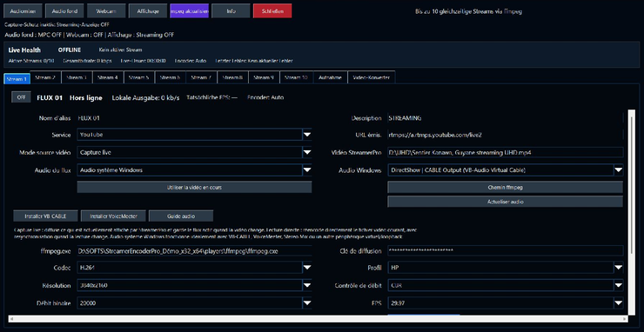Click the Chemin ffmpeg button
This screenshot has width=644, height=332.
click(x=505, y=187)
